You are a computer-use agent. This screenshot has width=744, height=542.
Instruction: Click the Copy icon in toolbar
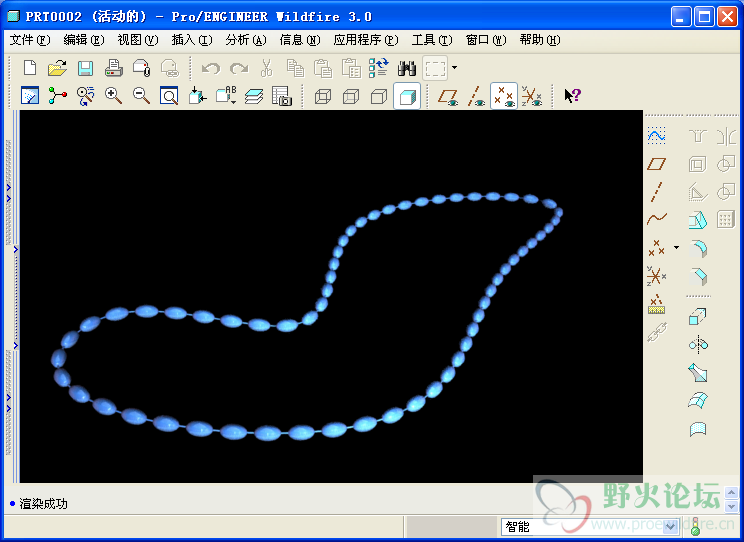click(x=295, y=68)
